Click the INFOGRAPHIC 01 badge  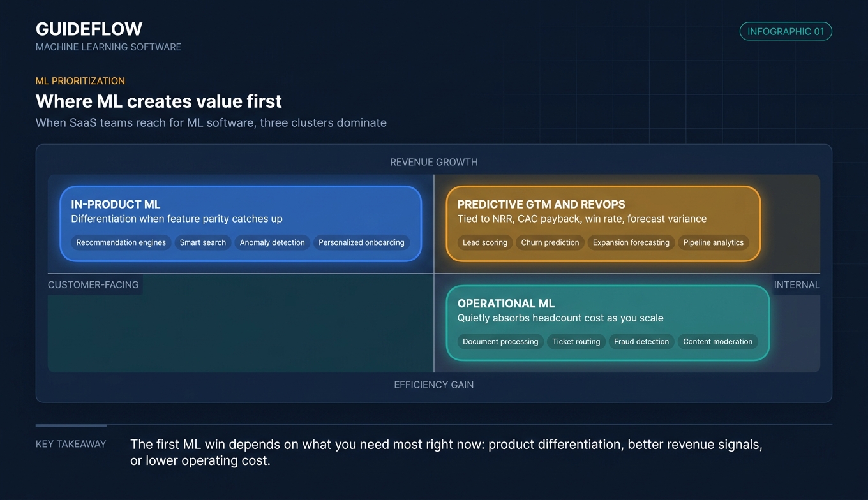pyautogui.click(x=786, y=31)
